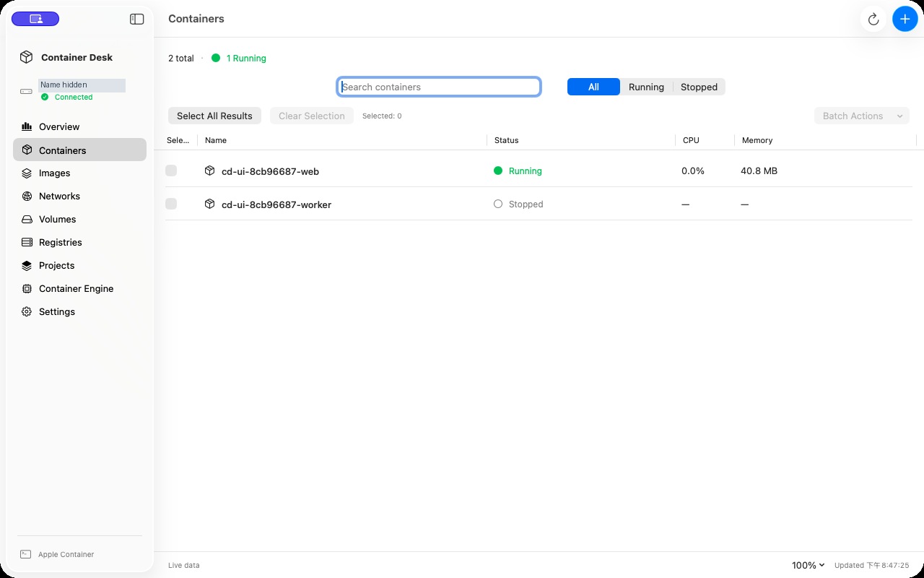
Task: Click the green 1 Running indicator
Action: point(239,59)
